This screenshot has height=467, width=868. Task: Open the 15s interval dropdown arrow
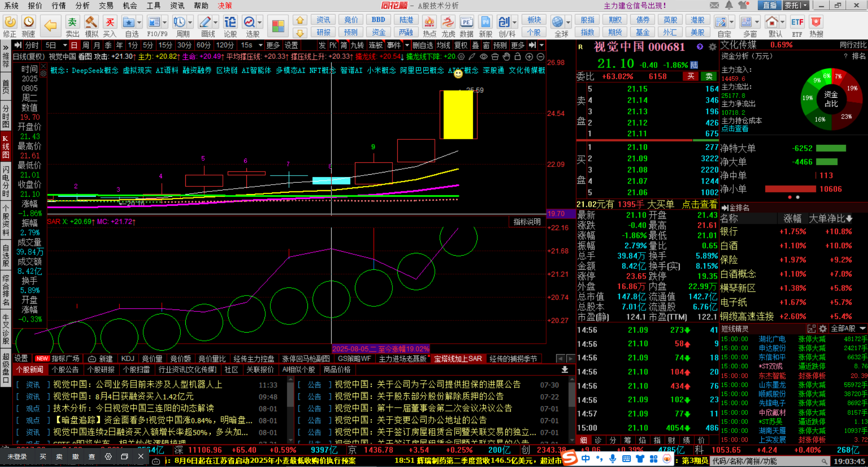(x=260, y=45)
